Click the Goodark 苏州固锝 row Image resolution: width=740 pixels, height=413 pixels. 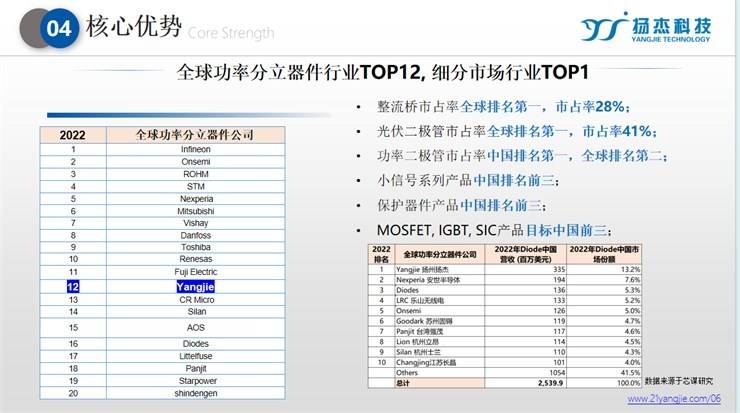click(505, 321)
